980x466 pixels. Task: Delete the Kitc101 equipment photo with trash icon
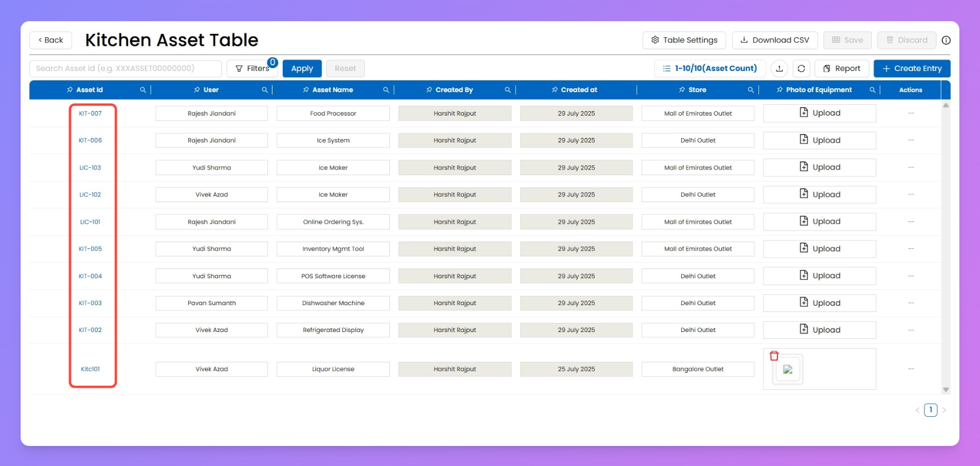coord(774,356)
